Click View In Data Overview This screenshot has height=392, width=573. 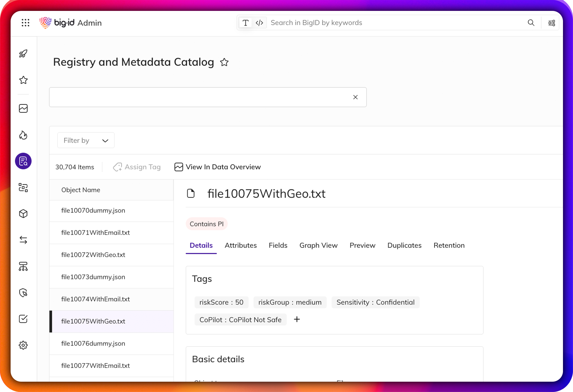(218, 167)
